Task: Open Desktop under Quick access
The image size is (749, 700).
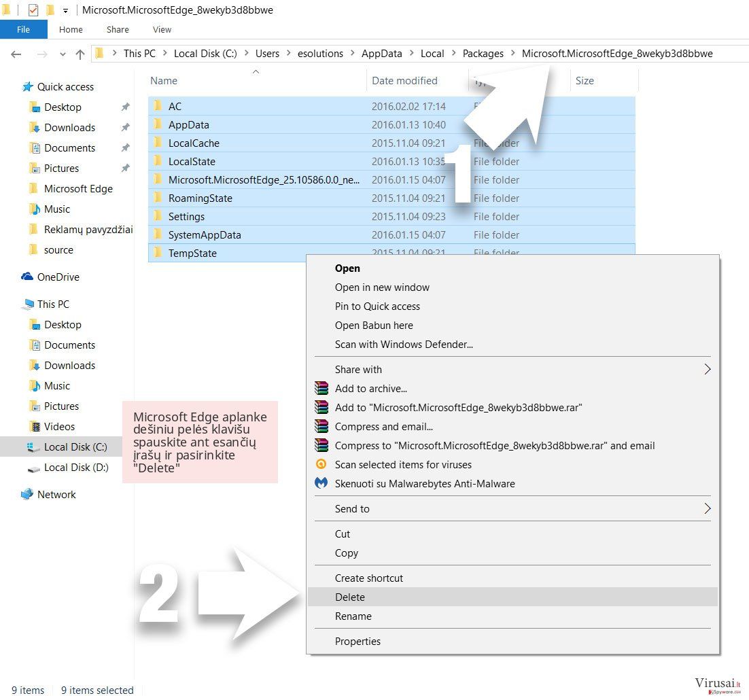Action: point(63,107)
